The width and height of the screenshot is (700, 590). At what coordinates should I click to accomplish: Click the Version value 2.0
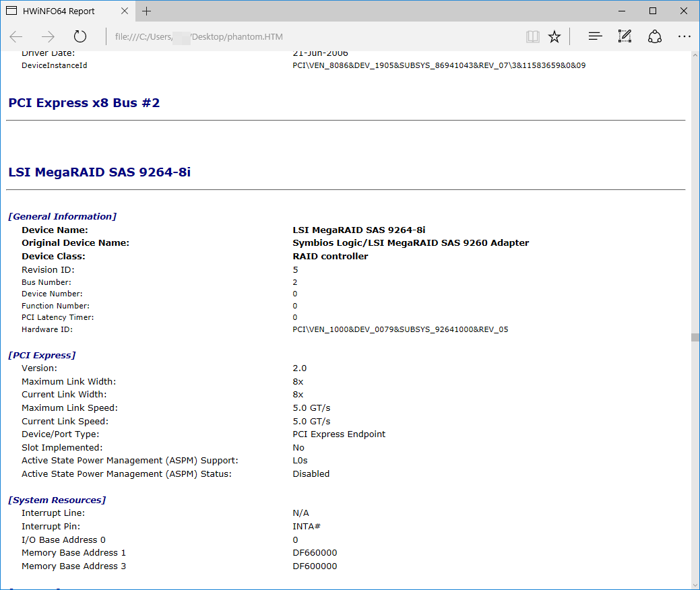click(300, 368)
